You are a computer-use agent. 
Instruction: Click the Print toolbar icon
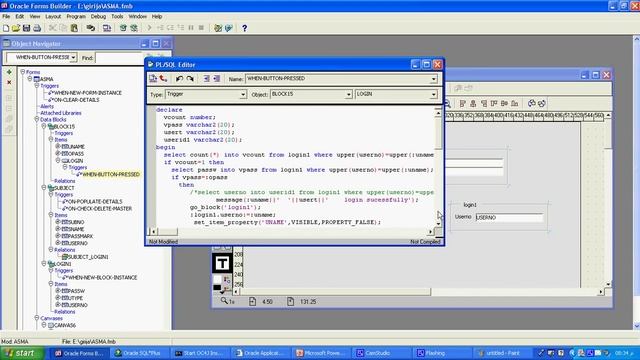point(37,28)
